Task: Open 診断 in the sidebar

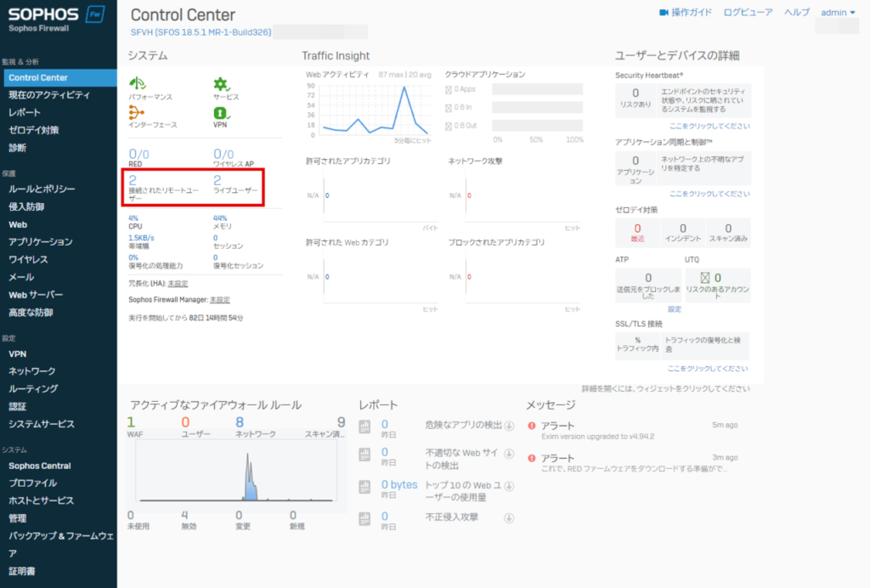Action: click(x=17, y=148)
